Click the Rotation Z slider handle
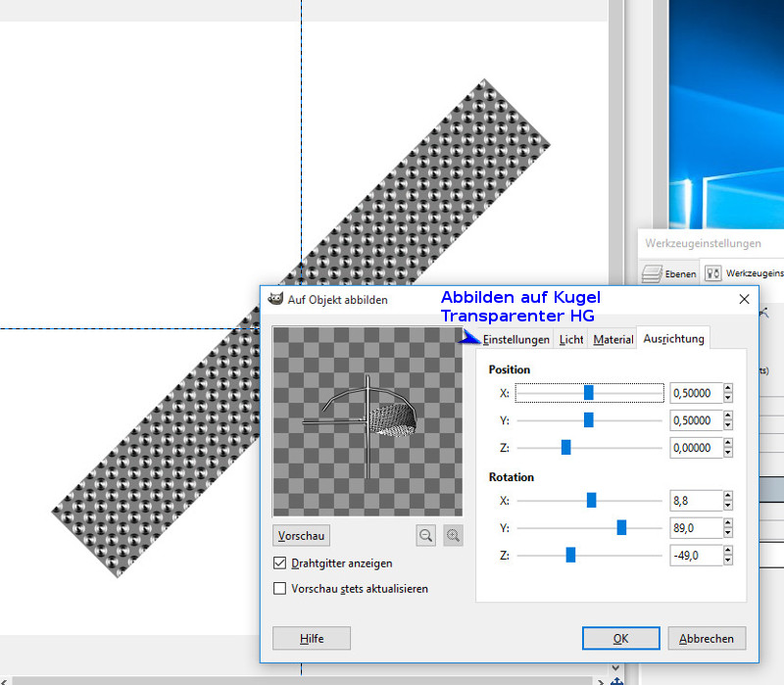The width and height of the screenshot is (784, 685). [570, 555]
